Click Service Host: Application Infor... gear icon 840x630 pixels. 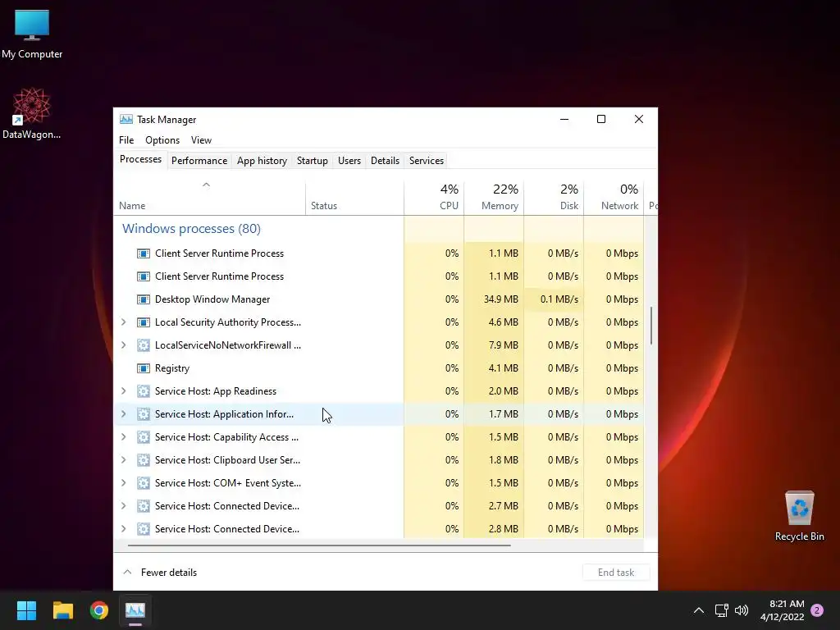143,414
